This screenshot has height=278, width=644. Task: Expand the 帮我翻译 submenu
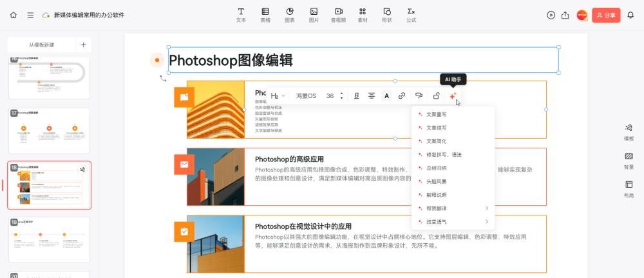[x=453, y=208]
